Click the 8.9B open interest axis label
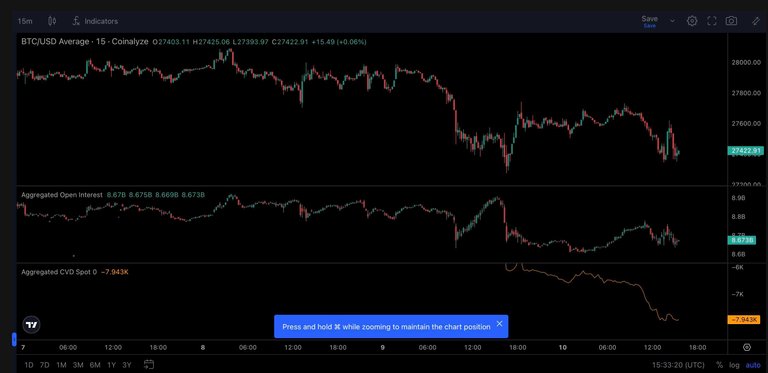This screenshot has height=373, width=768. click(x=738, y=198)
